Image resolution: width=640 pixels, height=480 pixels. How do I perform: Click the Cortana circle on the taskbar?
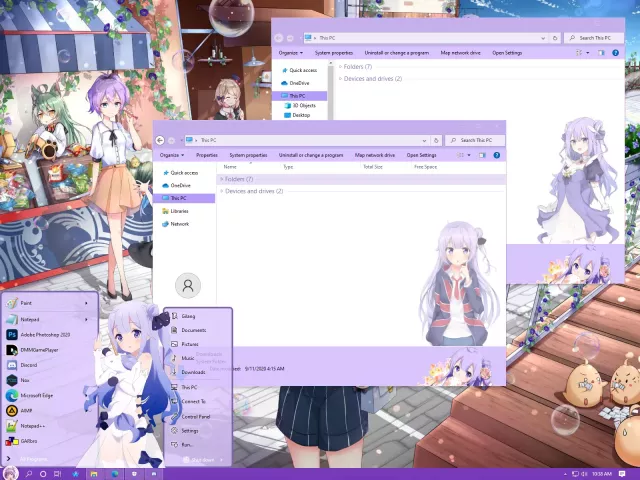click(43, 474)
